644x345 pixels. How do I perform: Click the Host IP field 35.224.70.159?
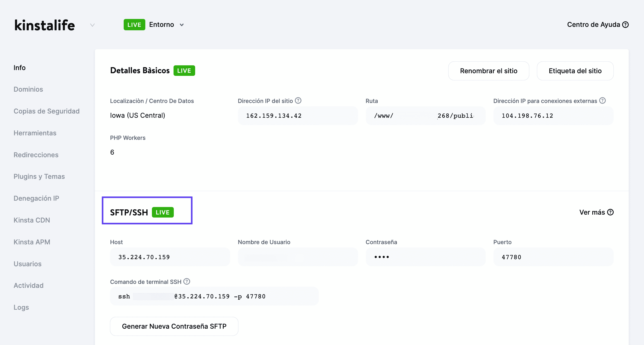click(170, 257)
